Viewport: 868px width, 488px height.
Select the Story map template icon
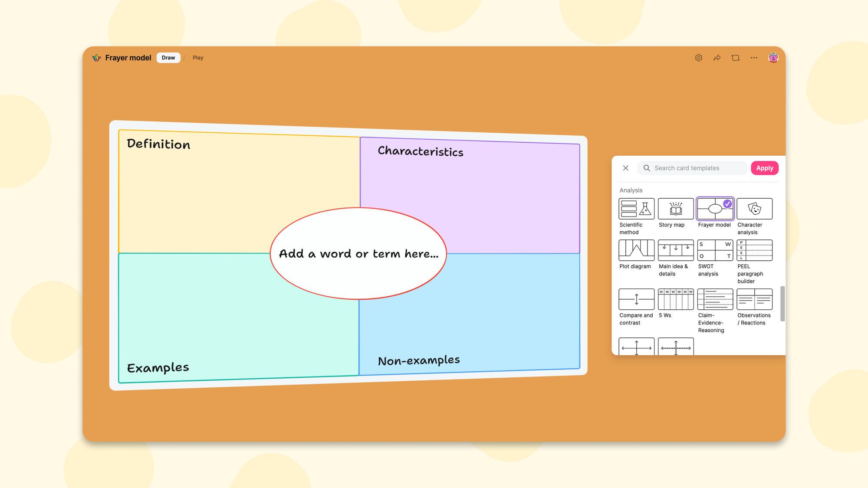(x=675, y=209)
